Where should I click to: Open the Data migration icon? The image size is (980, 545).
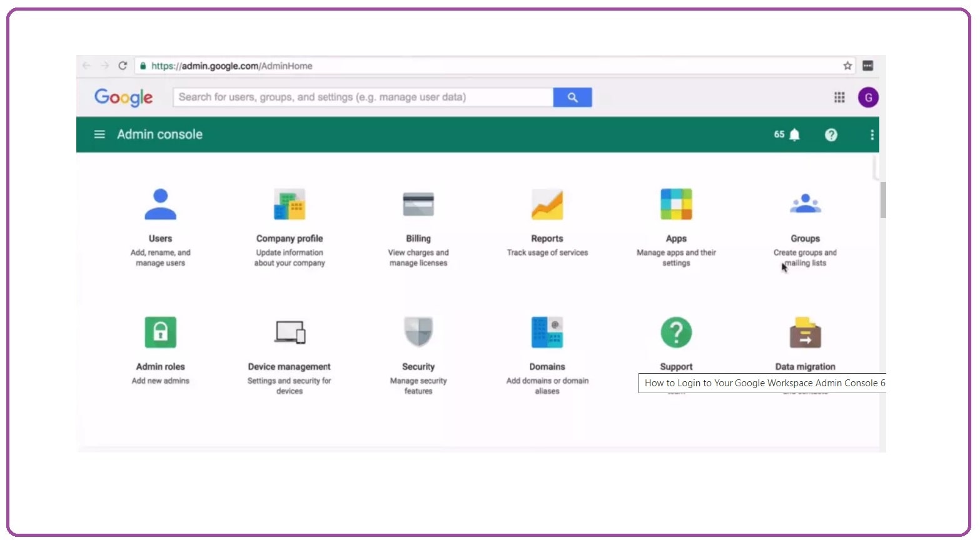(805, 332)
